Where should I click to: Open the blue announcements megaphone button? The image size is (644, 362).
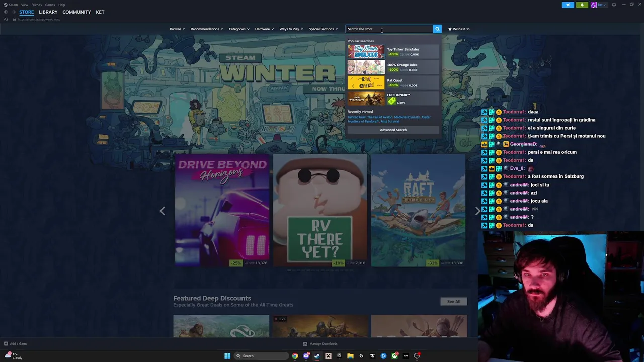point(568,5)
